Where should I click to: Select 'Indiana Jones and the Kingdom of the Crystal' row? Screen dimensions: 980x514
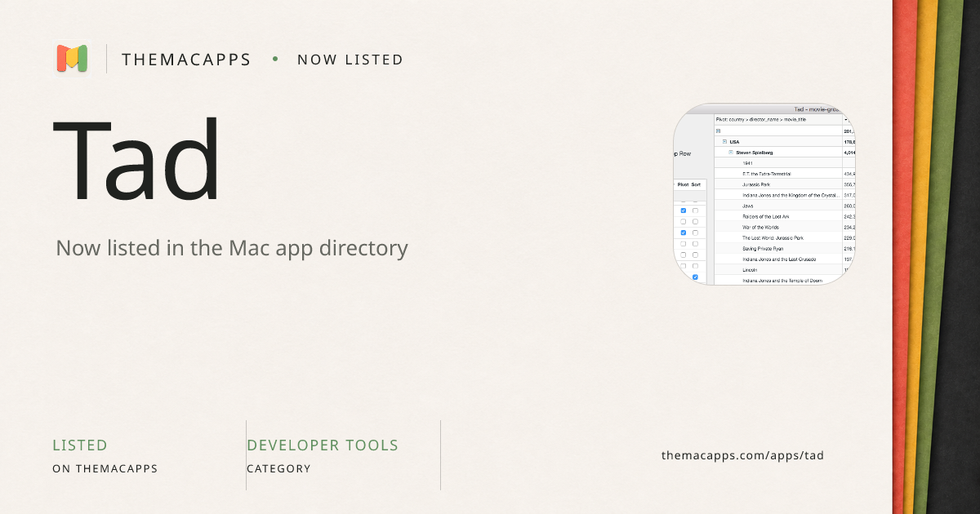click(x=790, y=195)
